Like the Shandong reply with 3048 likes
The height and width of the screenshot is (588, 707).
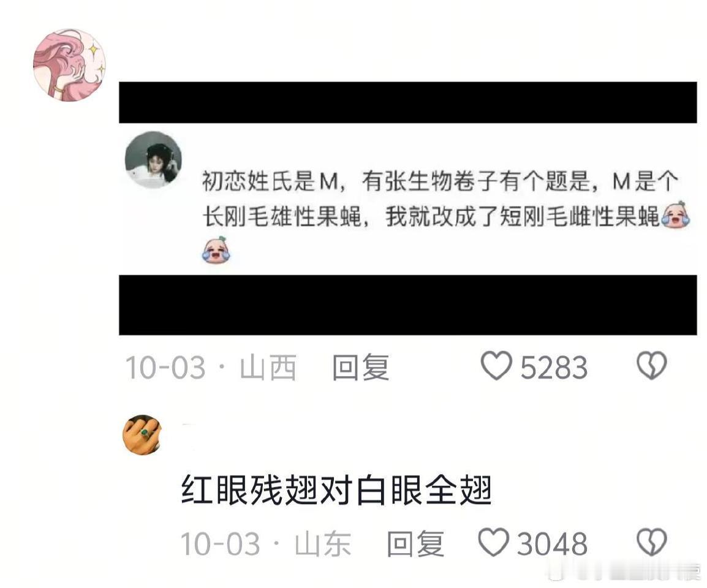[493, 543]
